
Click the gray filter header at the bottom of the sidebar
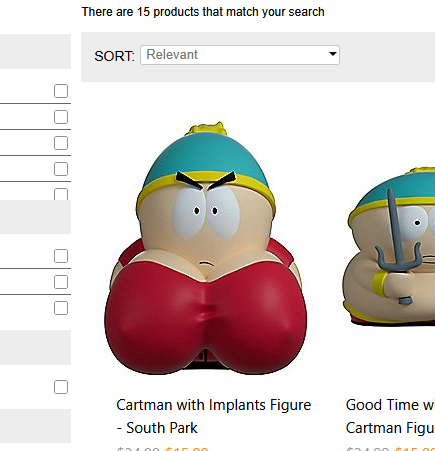point(35,426)
